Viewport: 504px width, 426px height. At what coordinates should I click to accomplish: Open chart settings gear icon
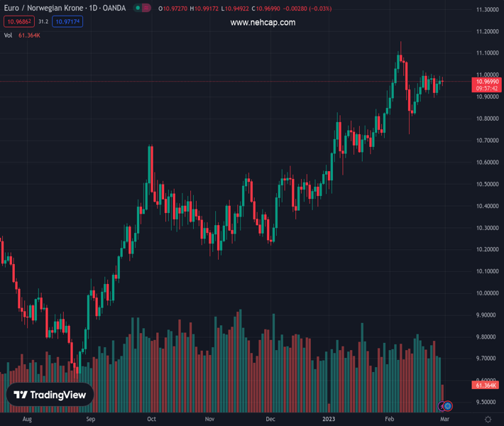(488, 420)
